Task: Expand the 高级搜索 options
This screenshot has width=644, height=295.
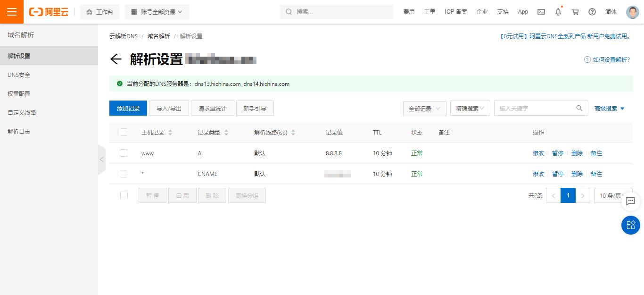Action: [608, 108]
